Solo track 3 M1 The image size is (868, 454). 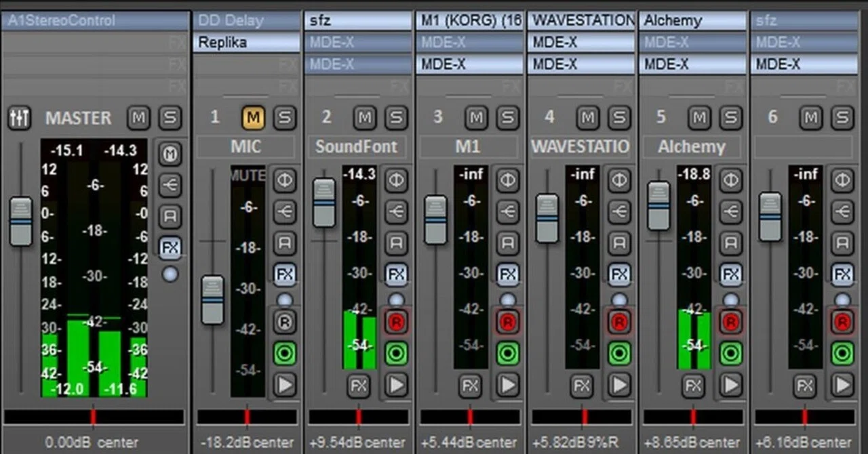point(508,118)
